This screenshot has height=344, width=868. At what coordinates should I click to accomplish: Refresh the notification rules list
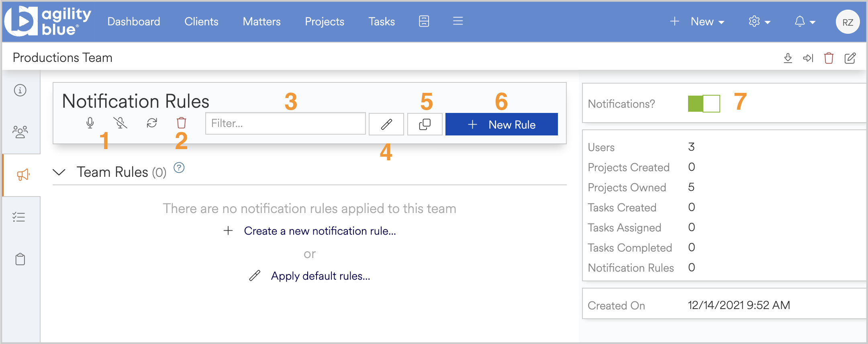tap(152, 123)
